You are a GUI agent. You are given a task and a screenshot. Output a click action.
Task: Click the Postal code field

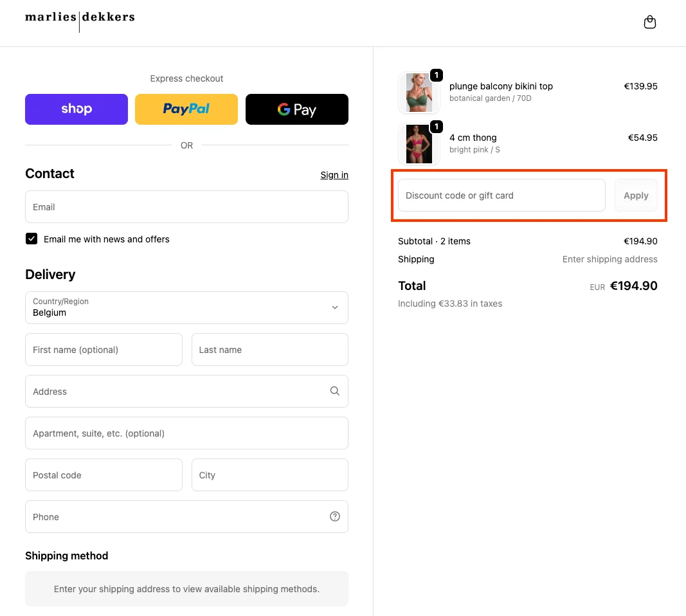click(x=104, y=475)
